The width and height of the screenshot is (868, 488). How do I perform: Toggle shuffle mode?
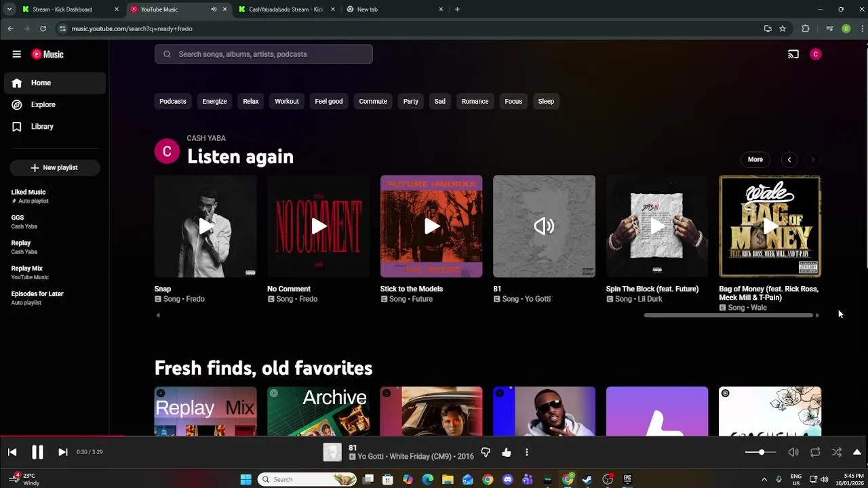837,452
